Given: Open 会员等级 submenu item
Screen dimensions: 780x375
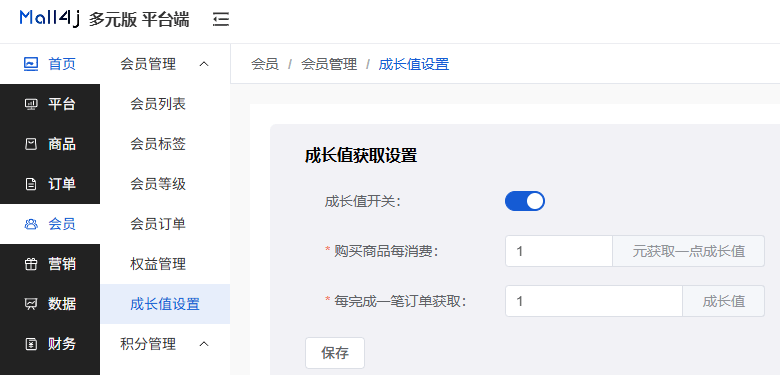Looking at the screenshot, I should tap(165, 184).
